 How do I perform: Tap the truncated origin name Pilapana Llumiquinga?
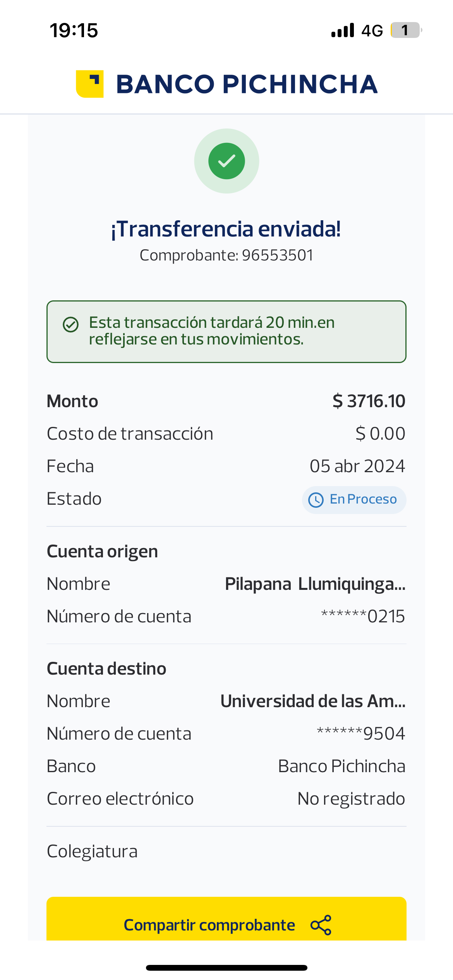coord(315,584)
